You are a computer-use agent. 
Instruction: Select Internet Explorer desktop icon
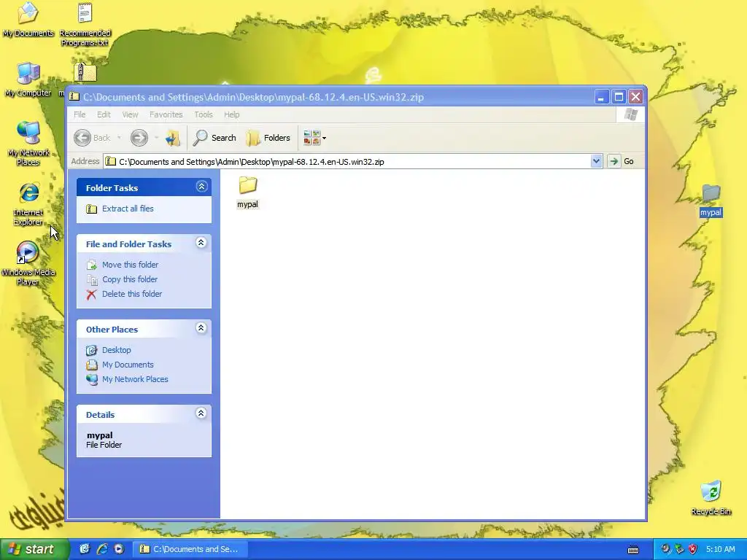[28, 204]
